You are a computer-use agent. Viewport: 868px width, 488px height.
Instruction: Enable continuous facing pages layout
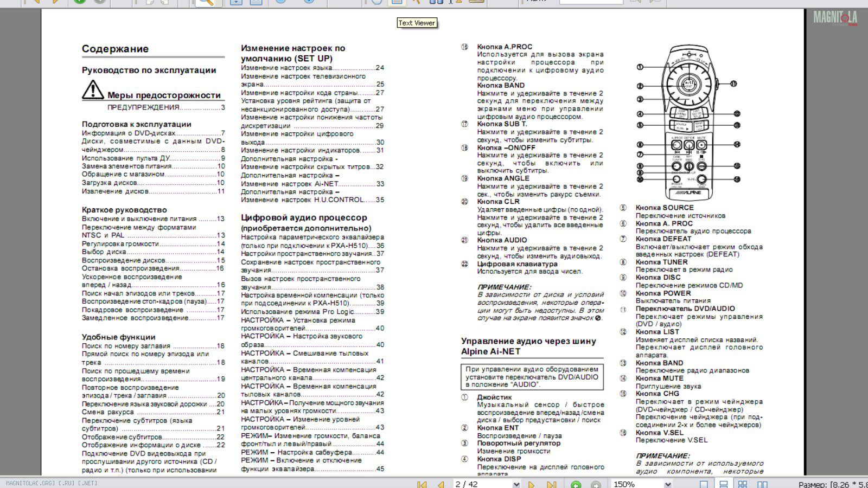(x=743, y=484)
